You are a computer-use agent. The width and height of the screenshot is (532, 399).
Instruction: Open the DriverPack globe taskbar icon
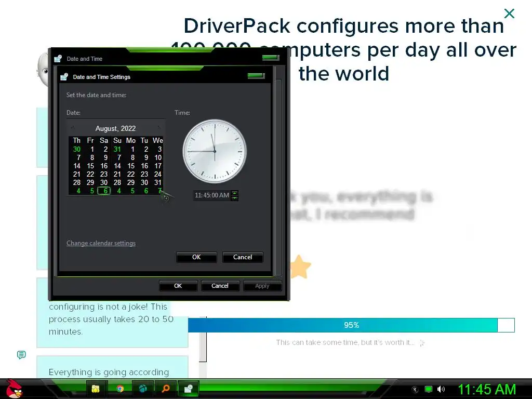click(x=143, y=389)
